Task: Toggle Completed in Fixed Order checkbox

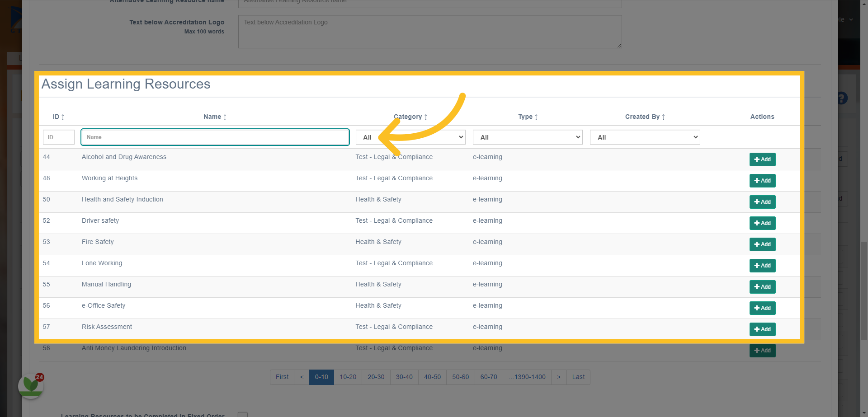Action: (x=243, y=415)
